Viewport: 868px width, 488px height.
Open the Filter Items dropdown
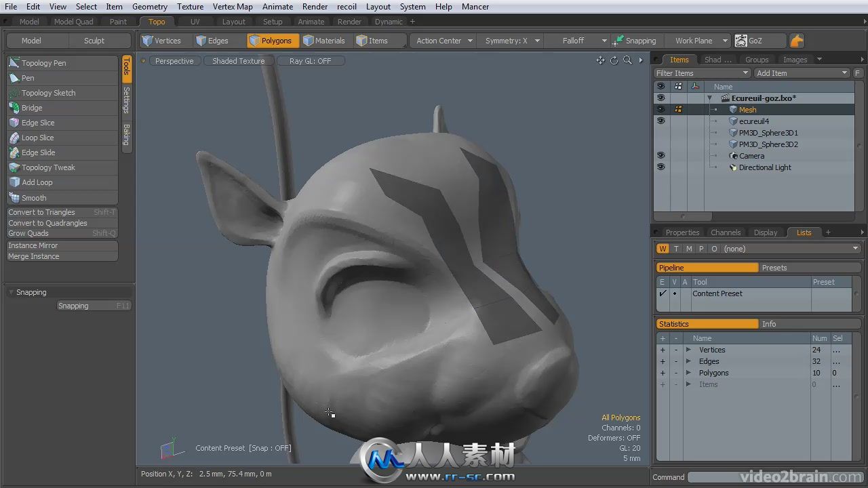[x=702, y=73]
